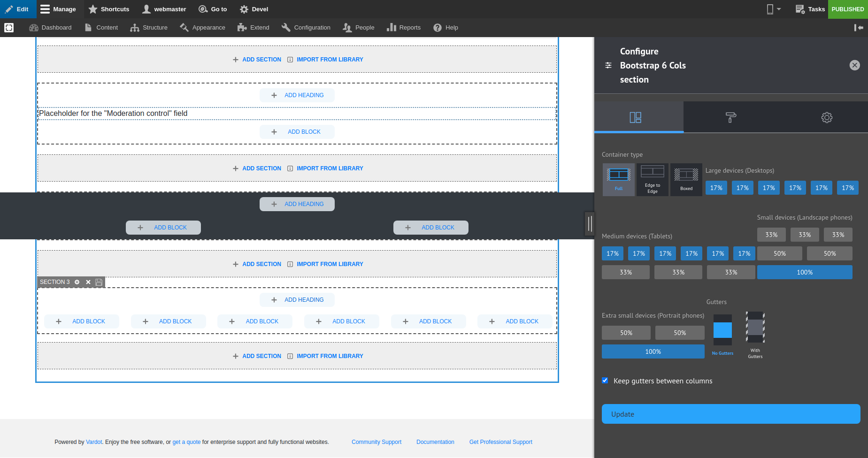Open the device preview dropdown

pos(773,9)
